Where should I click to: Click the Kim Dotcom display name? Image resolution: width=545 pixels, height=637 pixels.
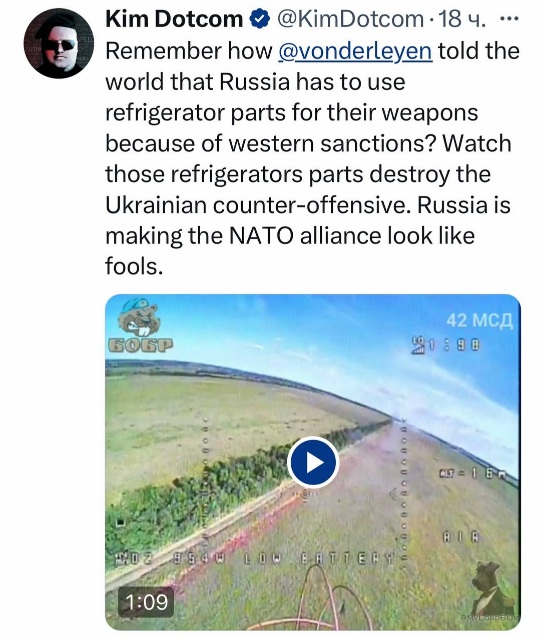174,19
